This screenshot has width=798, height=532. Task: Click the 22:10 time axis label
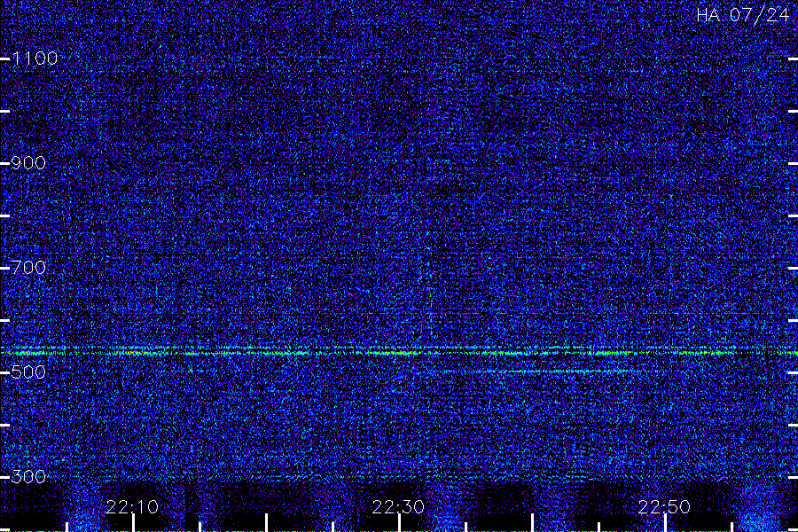coord(132,506)
